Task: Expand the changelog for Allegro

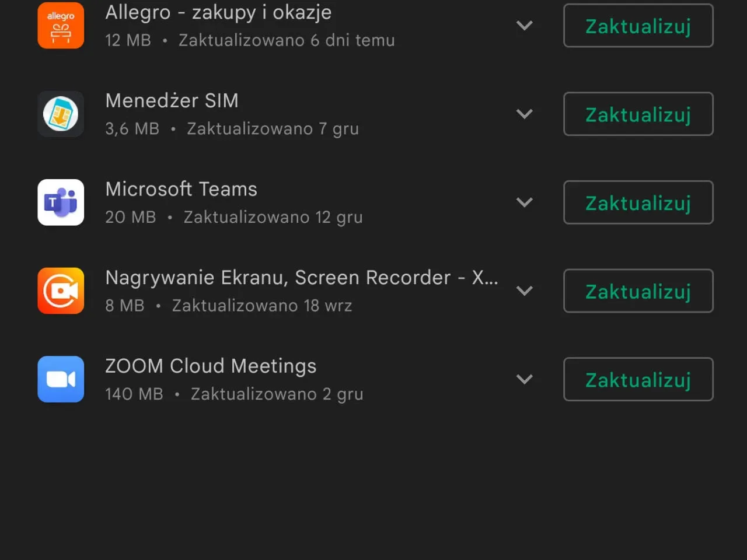Action: pos(525,26)
